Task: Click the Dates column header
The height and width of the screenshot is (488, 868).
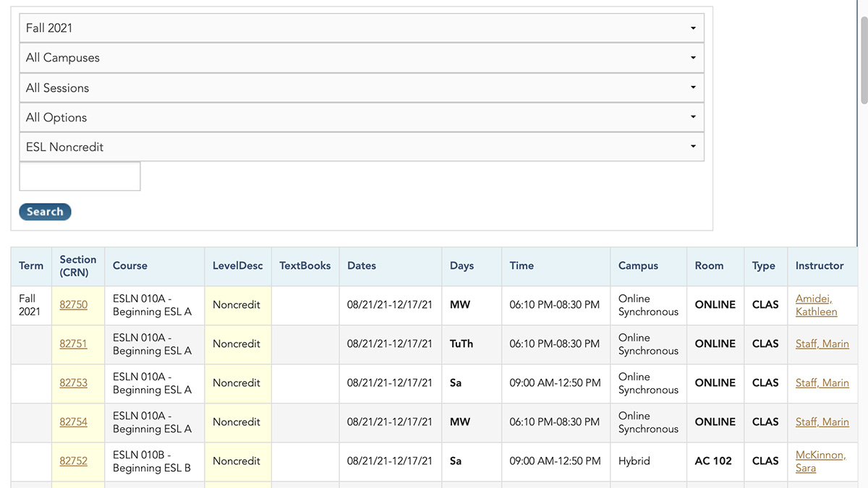Action: [x=362, y=265]
